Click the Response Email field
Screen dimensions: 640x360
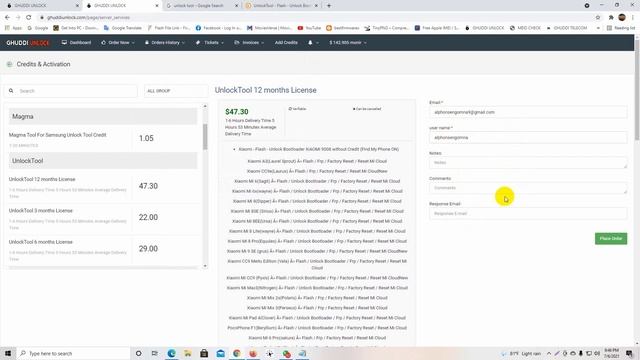pos(528,213)
